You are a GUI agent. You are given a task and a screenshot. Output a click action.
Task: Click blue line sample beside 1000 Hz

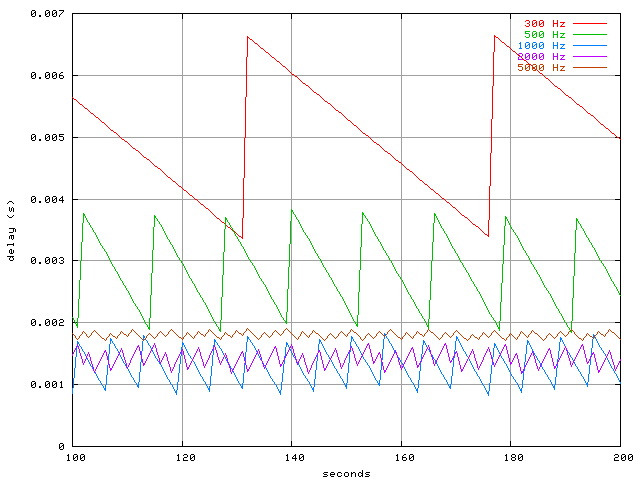pyautogui.click(x=591, y=46)
